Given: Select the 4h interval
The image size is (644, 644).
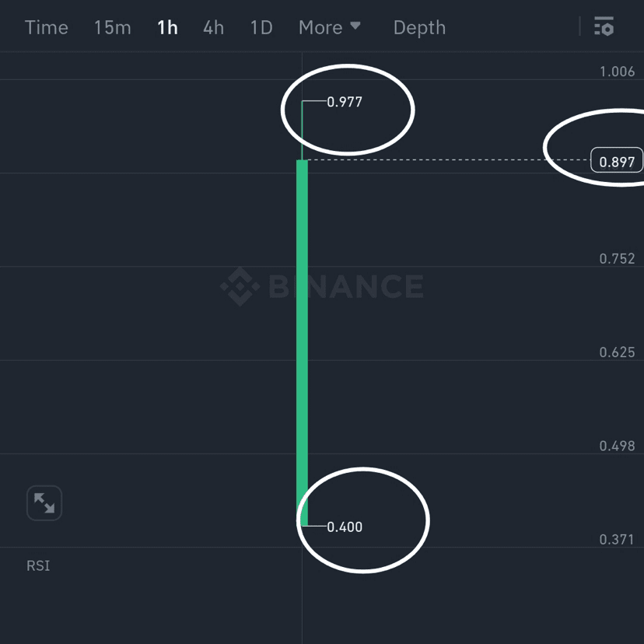Looking at the screenshot, I should [x=213, y=26].
